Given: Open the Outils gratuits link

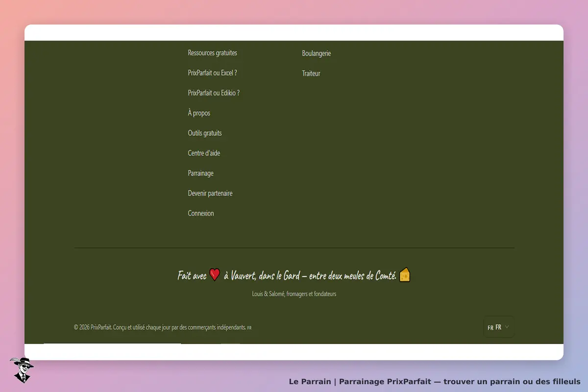Looking at the screenshot, I should pyautogui.click(x=205, y=133).
